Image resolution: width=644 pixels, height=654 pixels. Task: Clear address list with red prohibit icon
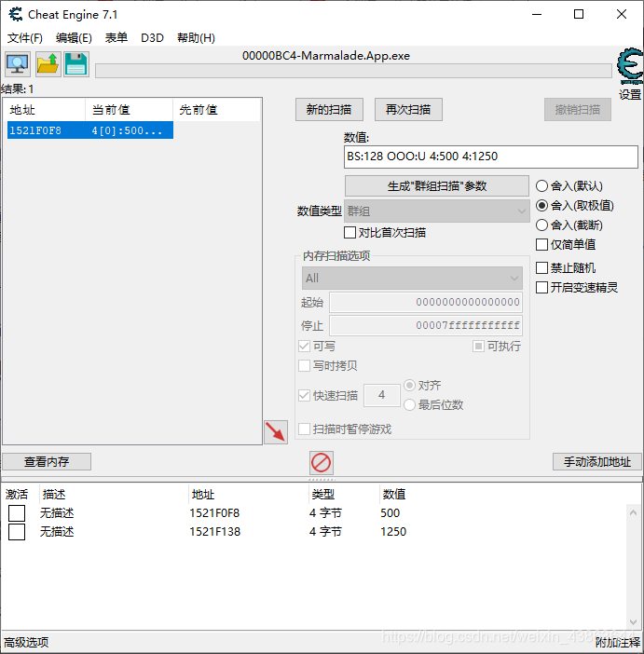[321, 463]
